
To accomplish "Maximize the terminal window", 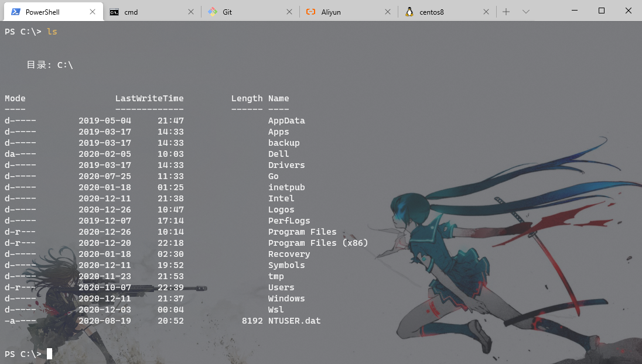I will (x=602, y=11).
